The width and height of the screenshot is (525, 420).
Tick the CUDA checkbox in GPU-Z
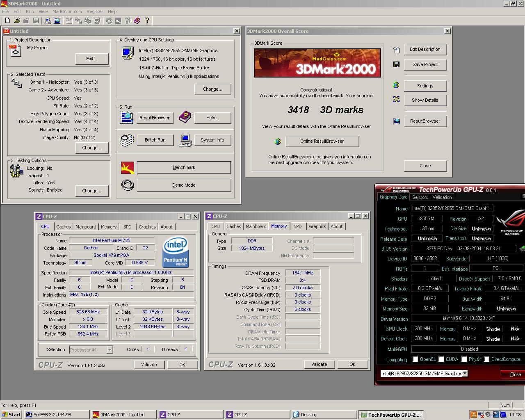[441, 359]
